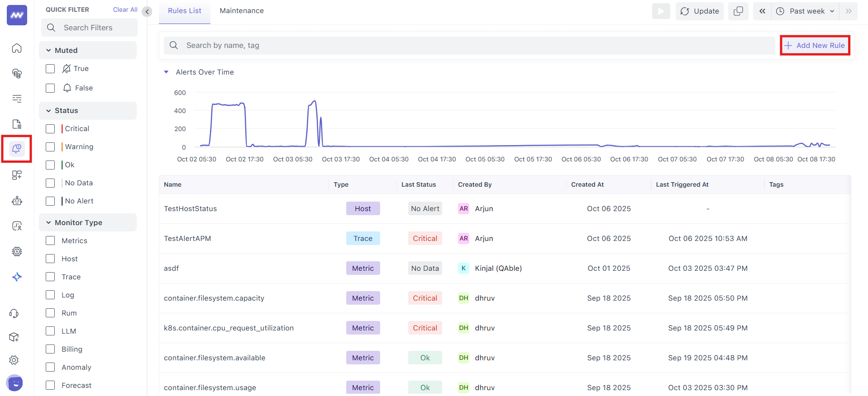The image size is (868, 396).
Task: Collapse the Alerts Over Time chart
Action: pyautogui.click(x=166, y=72)
